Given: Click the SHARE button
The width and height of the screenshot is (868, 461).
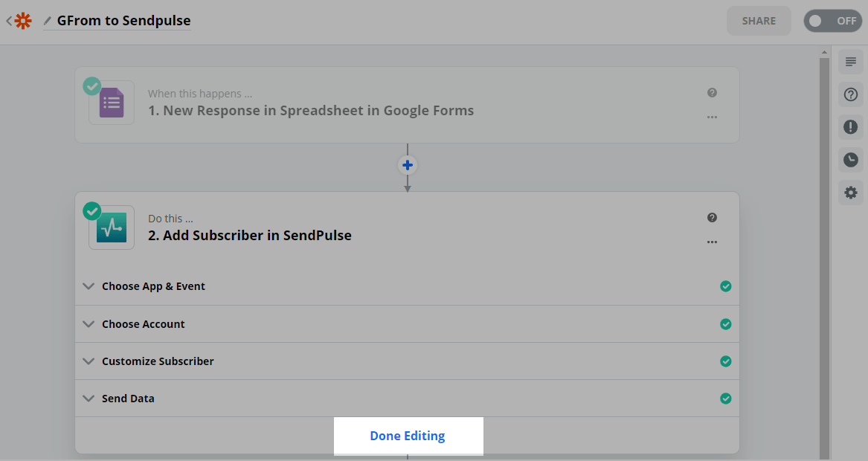Looking at the screenshot, I should coord(759,21).
